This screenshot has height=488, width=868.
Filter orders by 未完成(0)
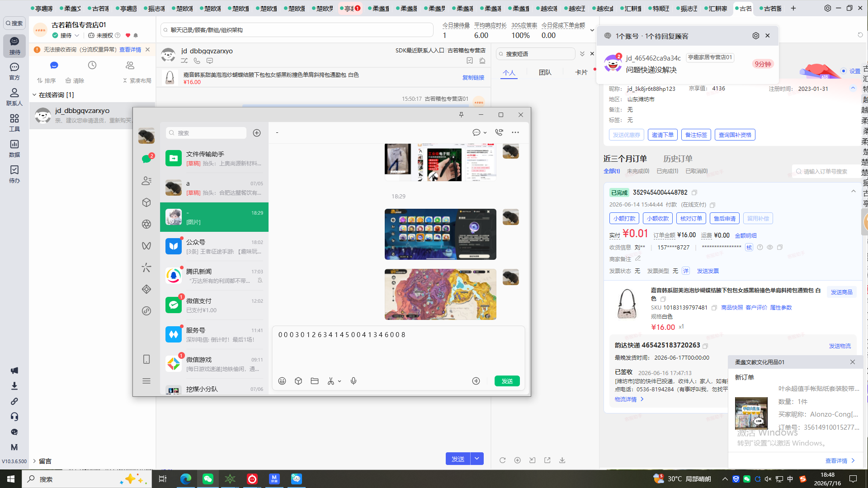point(638,171)
